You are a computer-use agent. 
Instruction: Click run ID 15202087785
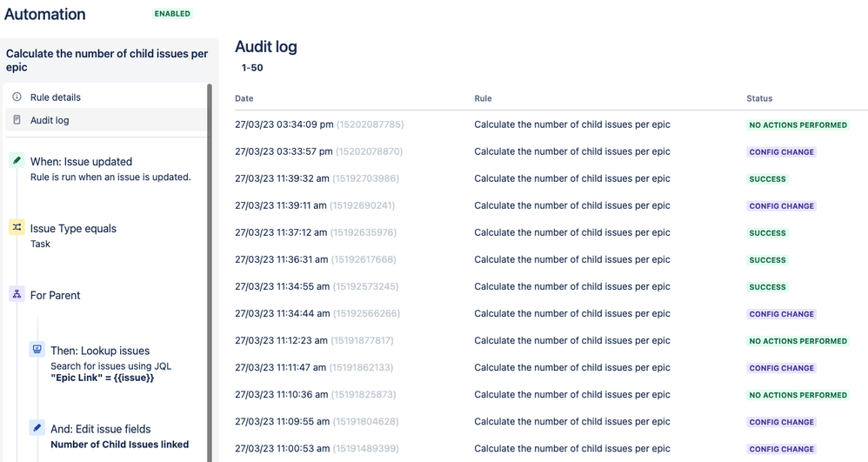point(370,124)
